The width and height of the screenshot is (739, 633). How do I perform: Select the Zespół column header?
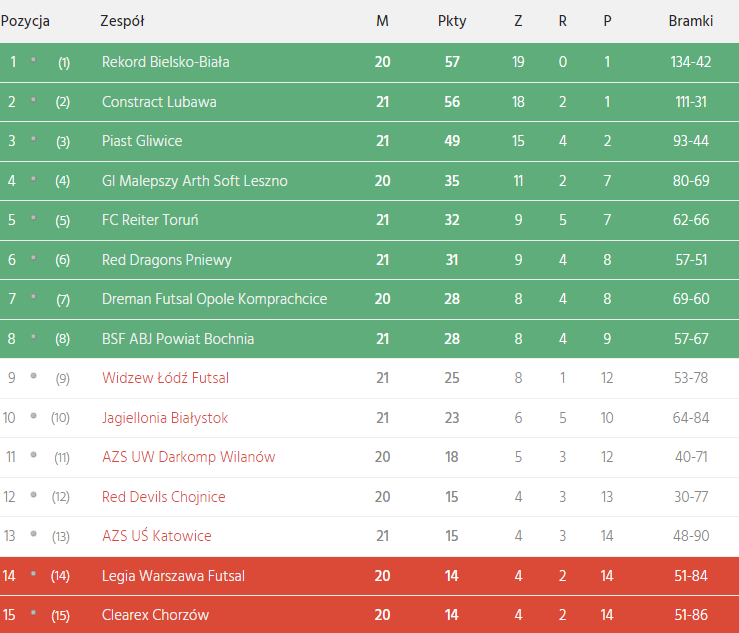click(x=122, y=21)
